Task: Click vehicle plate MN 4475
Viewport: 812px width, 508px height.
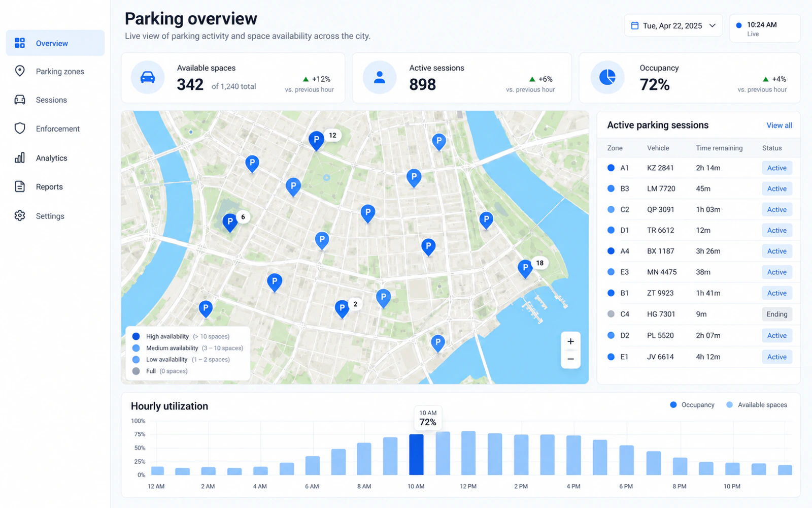Action: click(662, 272)
